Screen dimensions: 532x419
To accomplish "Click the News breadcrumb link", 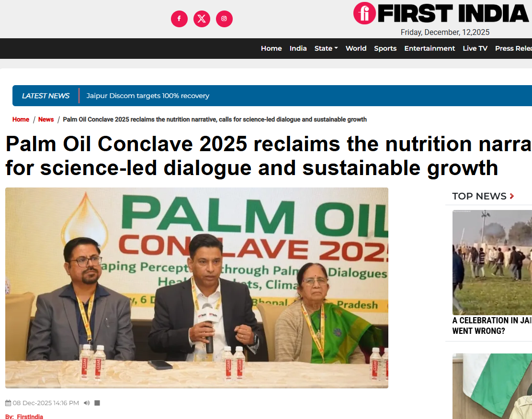I will tap(46, 119).
